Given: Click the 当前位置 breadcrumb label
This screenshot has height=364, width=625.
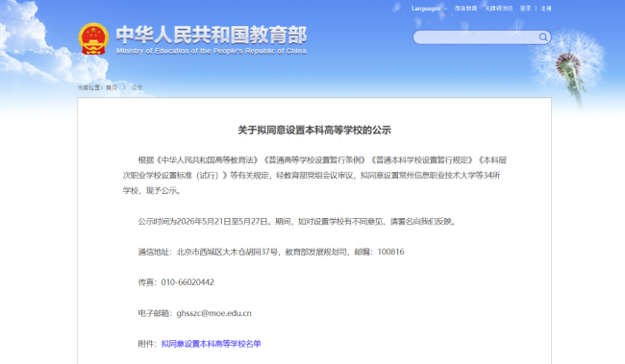Looking at the screenshot, I should [90, 87].
